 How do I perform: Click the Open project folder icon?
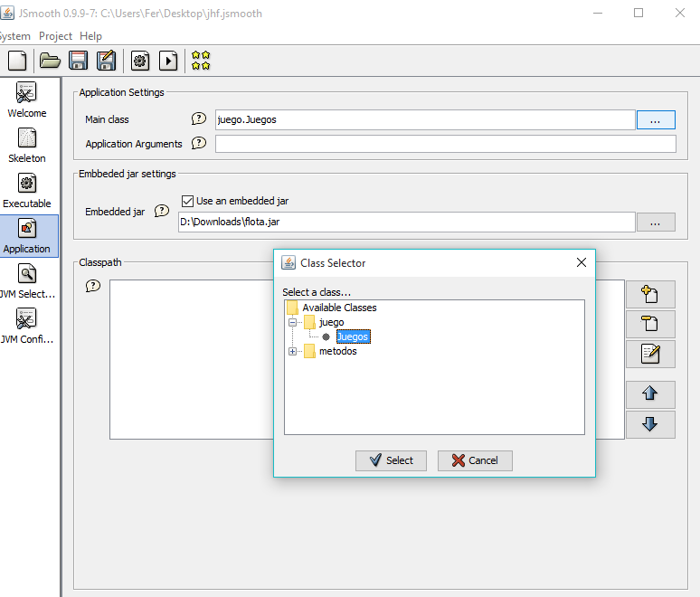(50, 61)
